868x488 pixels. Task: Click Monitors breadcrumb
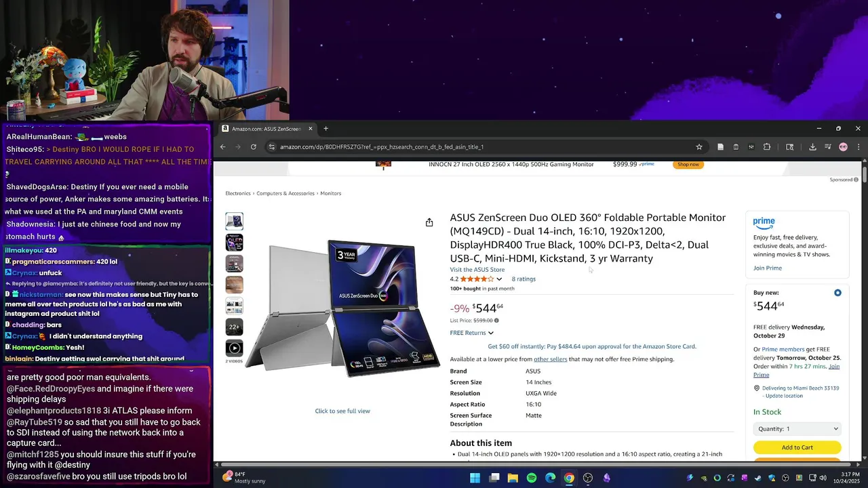tap(331, 194)
